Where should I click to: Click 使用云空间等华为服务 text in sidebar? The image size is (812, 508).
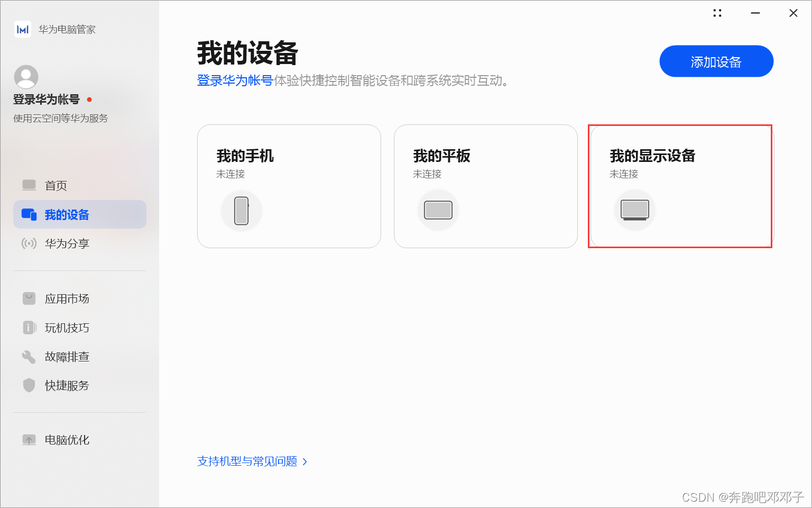pos(61,119)
